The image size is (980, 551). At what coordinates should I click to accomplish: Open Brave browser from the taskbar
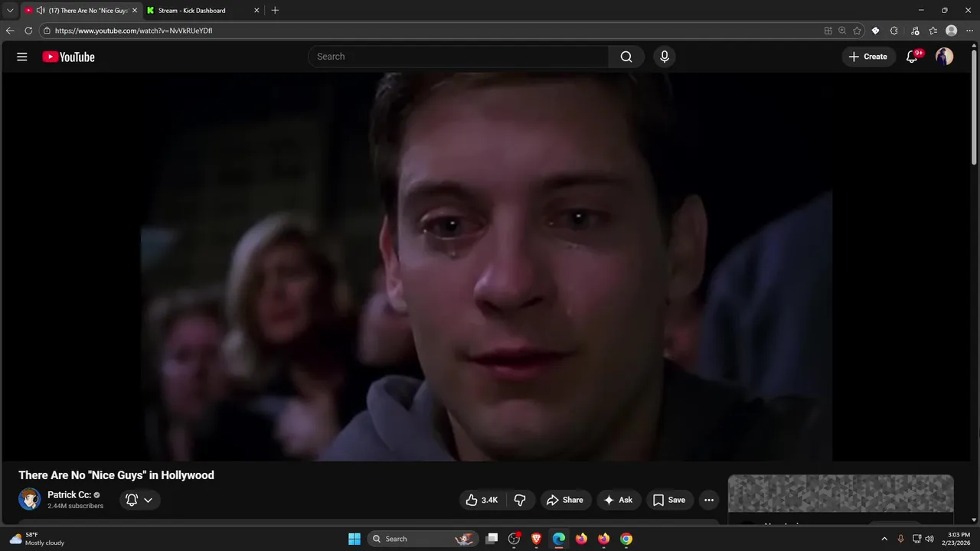[x=537, y=539]
